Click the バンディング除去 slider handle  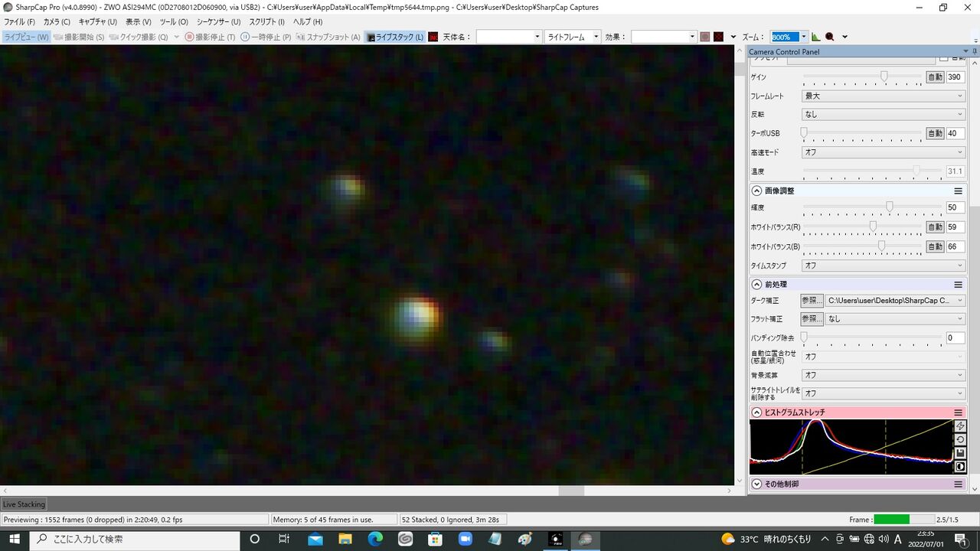tap(804, 337)
